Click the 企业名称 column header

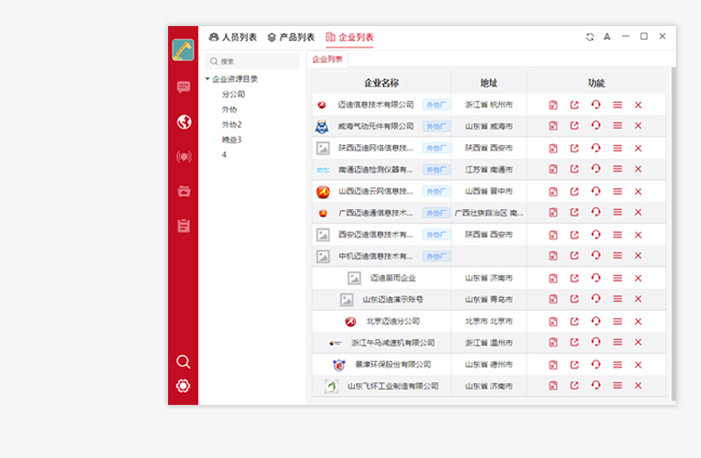click(381, 83)
